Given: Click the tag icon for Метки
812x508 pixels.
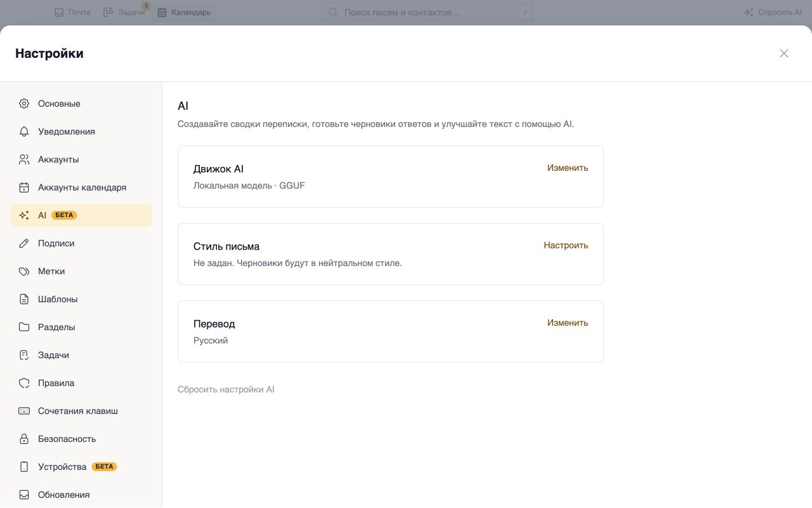Looking at the screenshot, I should pos(24,271).
